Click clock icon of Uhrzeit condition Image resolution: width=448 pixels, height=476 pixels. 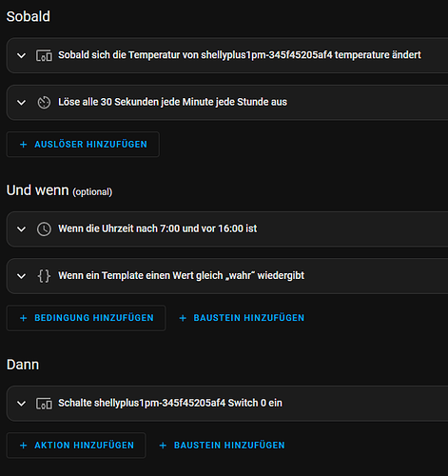(x=44, y=229)
